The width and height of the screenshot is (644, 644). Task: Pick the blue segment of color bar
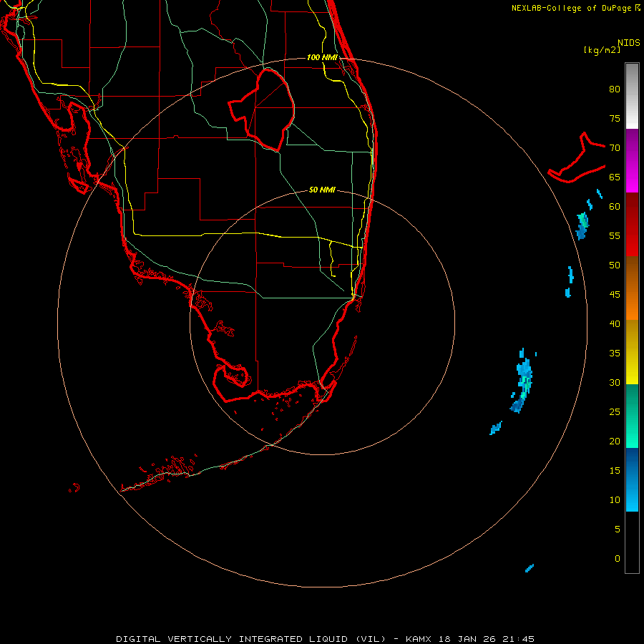[632, 479]
